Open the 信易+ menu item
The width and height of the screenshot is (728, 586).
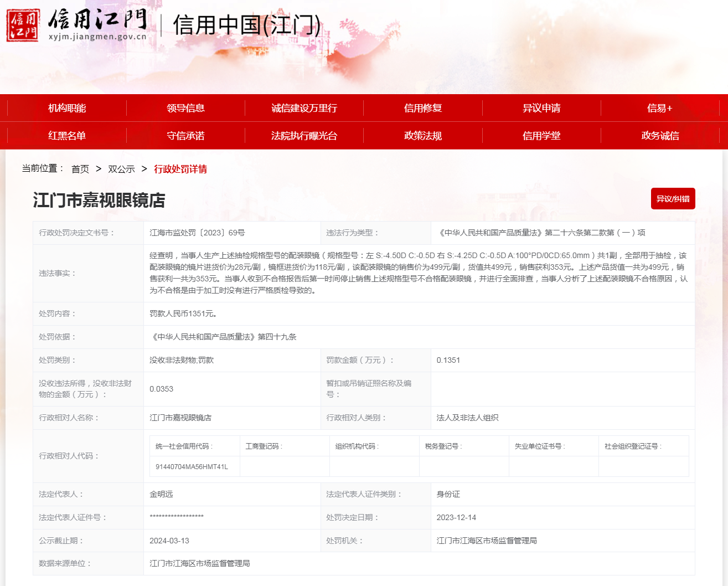click(x=659, y=108)
